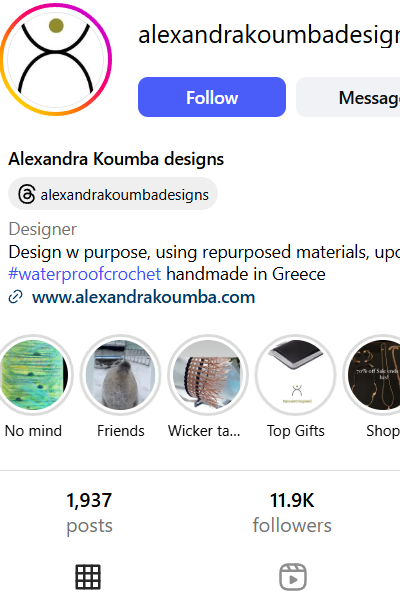400x600 pixels.
Task: Open the alexandrakoumbadesigns Threads badge
Action: [113, 194]
